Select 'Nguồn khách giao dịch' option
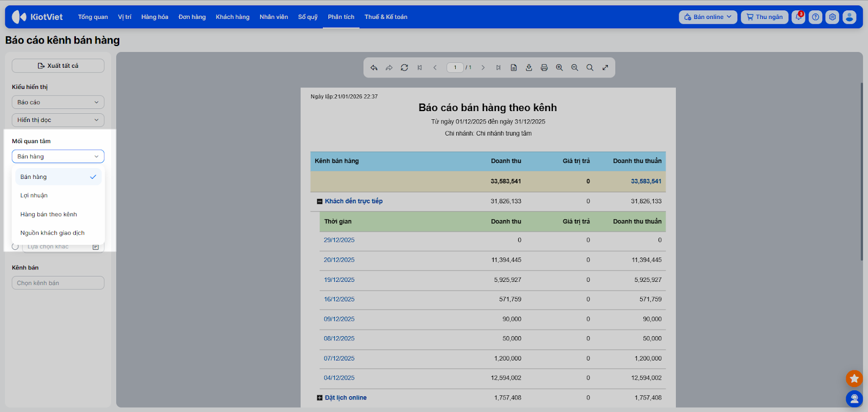Screen dimensions: 868x412 coord(53,233)
